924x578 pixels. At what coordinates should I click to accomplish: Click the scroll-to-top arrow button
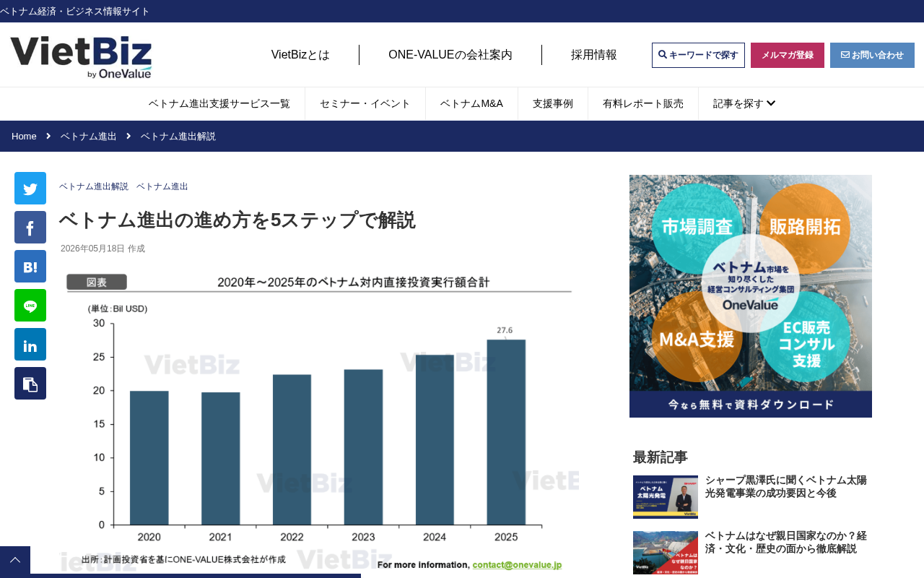15,561
